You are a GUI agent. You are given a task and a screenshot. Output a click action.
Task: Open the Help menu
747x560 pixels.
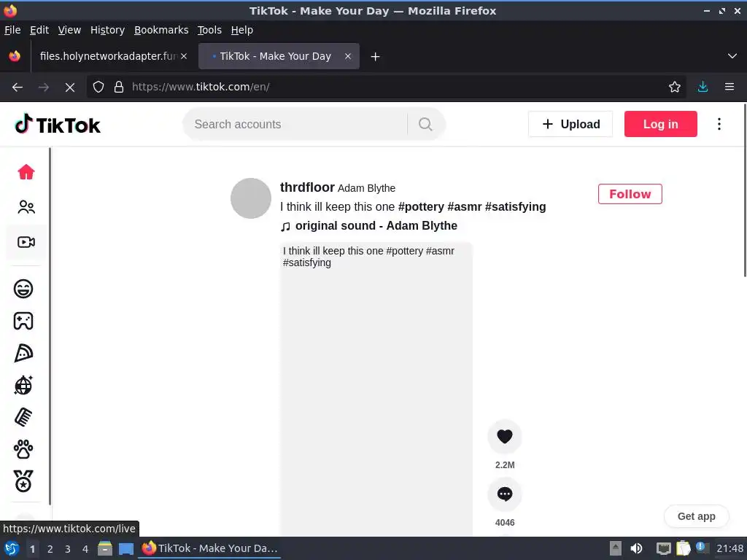pyautogui.click(x=241, y=30)
